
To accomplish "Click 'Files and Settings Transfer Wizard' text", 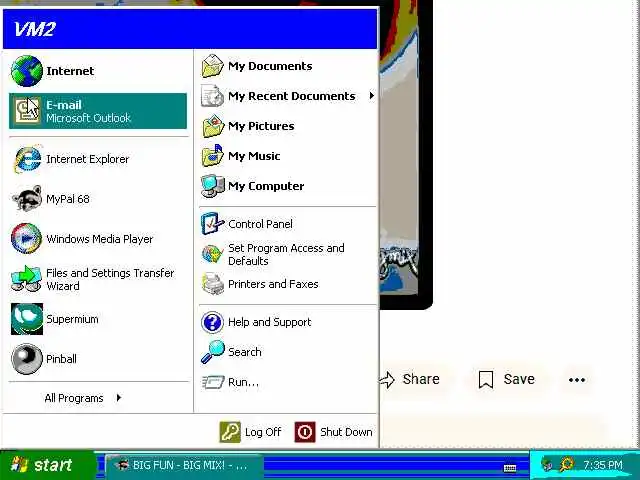I will click(x=110, y=279).
